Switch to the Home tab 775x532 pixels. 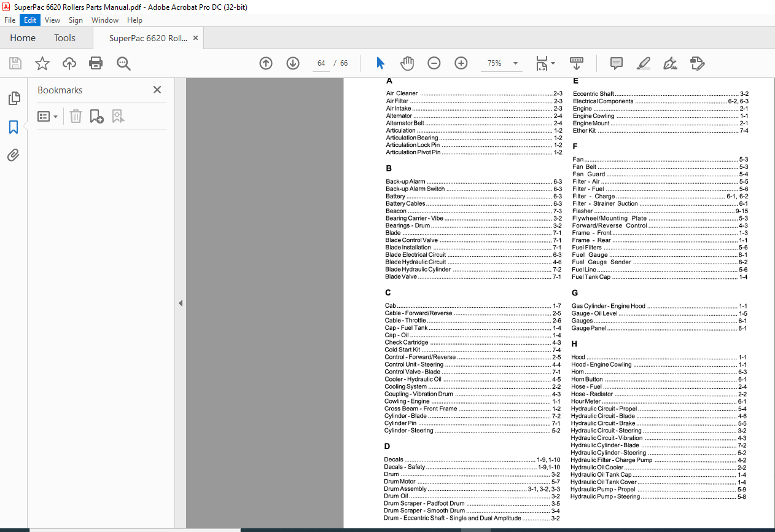point(23,38)
